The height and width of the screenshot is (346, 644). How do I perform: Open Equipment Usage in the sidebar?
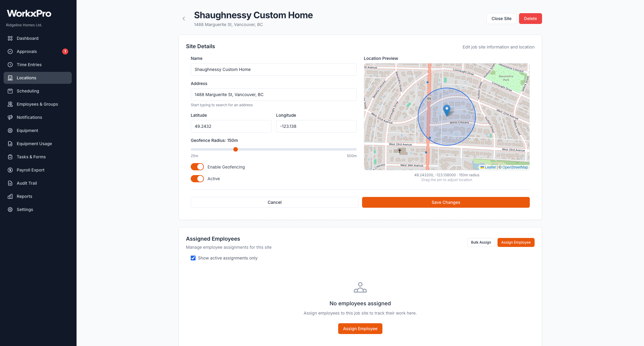[x=34, y=144]
